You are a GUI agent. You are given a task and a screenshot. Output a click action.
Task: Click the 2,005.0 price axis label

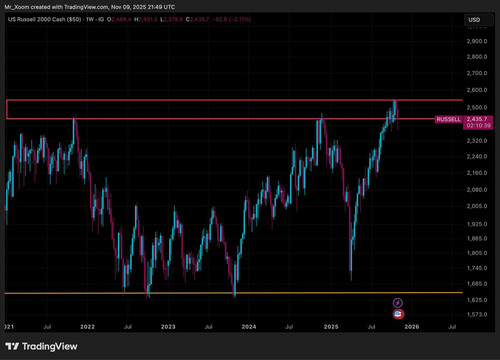click(x=477, y=206)
